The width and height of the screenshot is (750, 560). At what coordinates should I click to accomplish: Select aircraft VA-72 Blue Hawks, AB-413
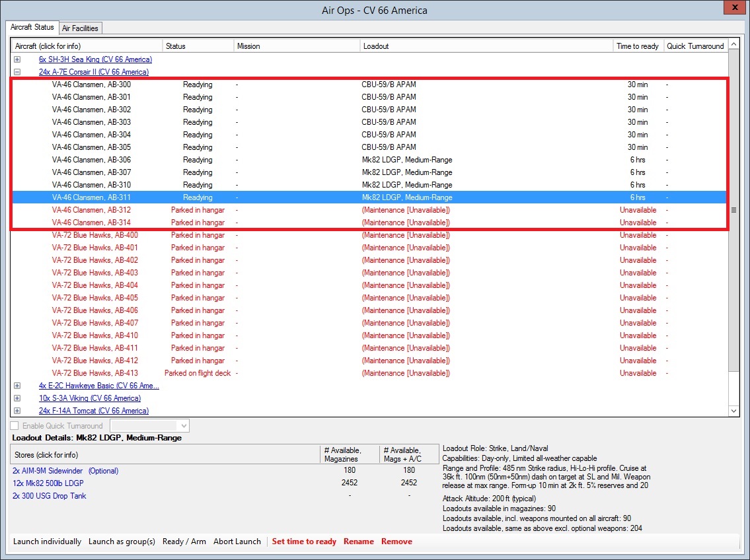click(x=369, y=373)
